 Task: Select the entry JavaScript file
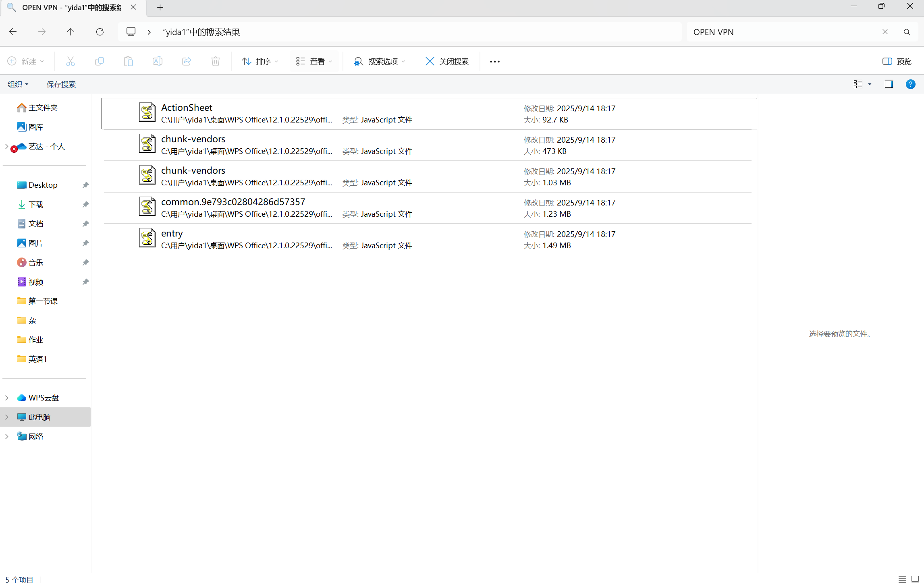pyautogui.click(x=172, y=234)
